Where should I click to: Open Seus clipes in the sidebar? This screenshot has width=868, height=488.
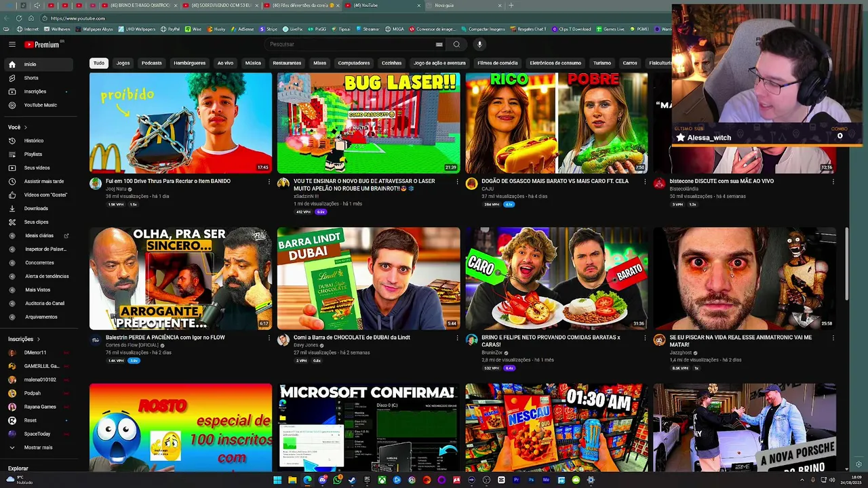(38, 222)
